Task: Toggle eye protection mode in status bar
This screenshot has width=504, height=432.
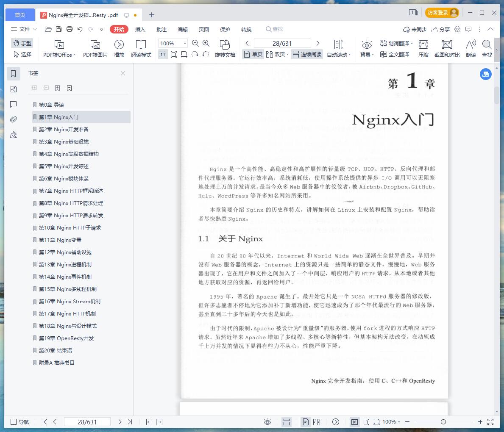Action: coord(267,422)
